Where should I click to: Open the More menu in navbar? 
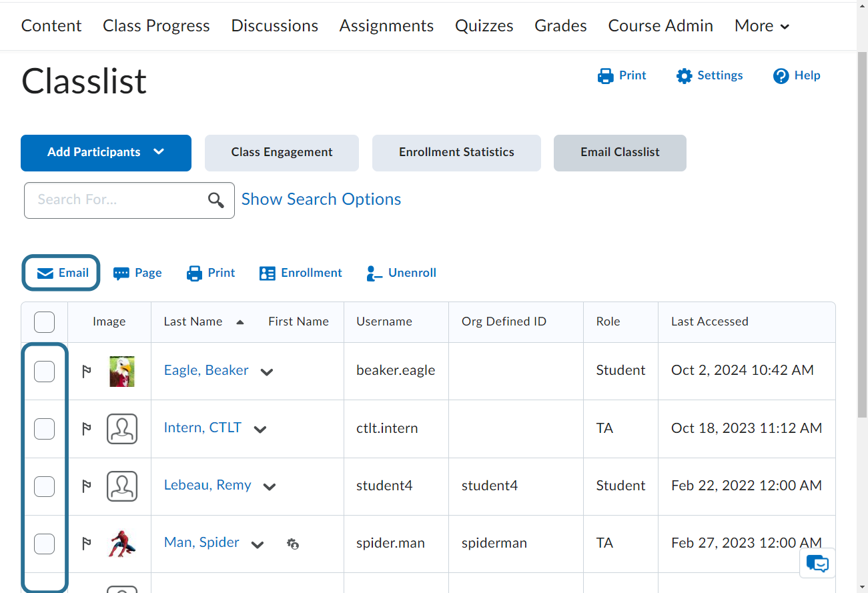762,26
